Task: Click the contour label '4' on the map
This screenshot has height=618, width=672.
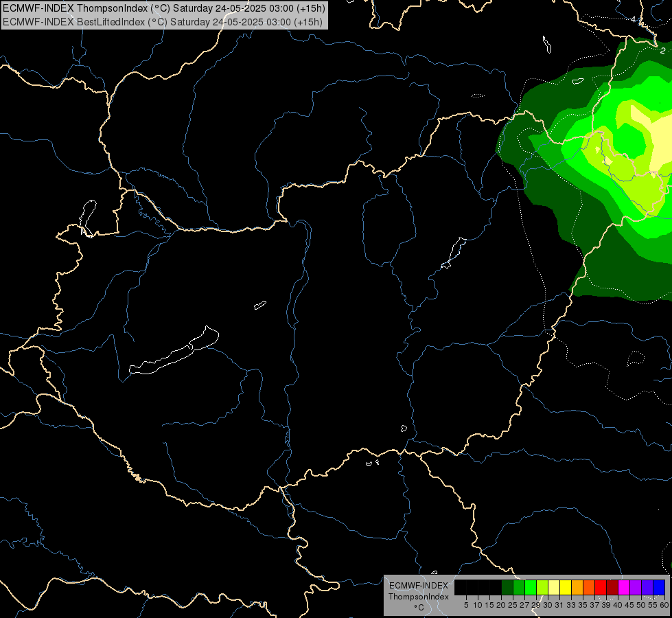Action: (634, 19)
